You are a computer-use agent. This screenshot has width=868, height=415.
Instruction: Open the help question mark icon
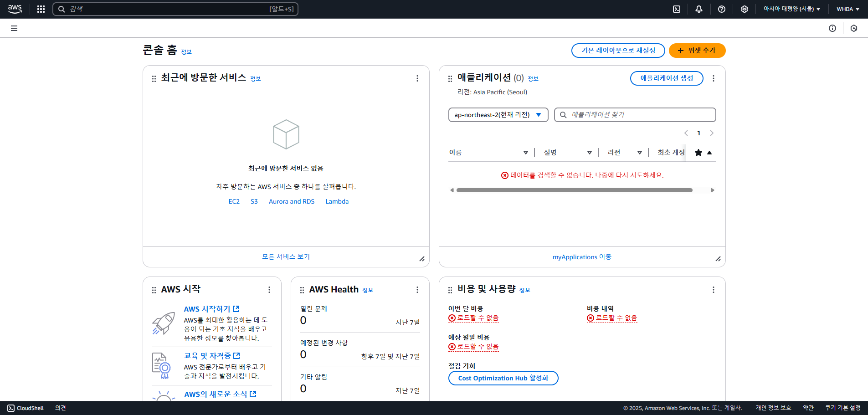click(722, 9)
